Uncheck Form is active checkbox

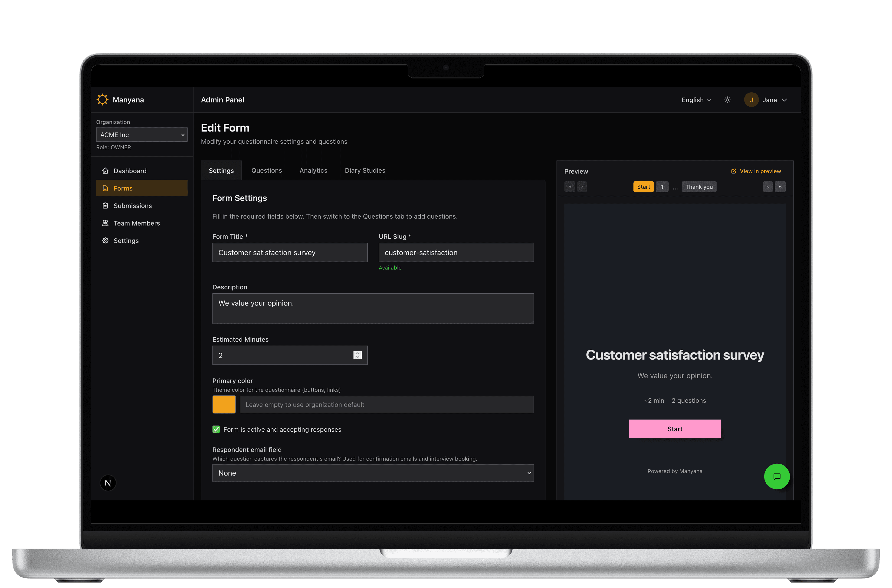216,429
